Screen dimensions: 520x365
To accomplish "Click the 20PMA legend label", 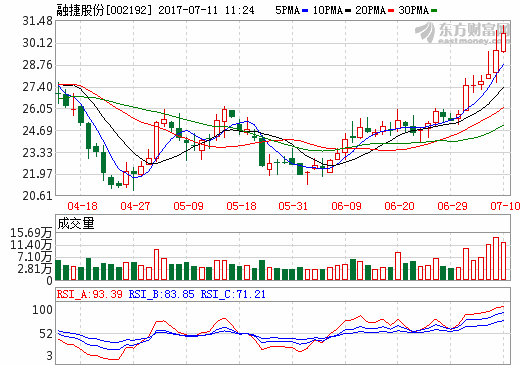I will 370,10.
